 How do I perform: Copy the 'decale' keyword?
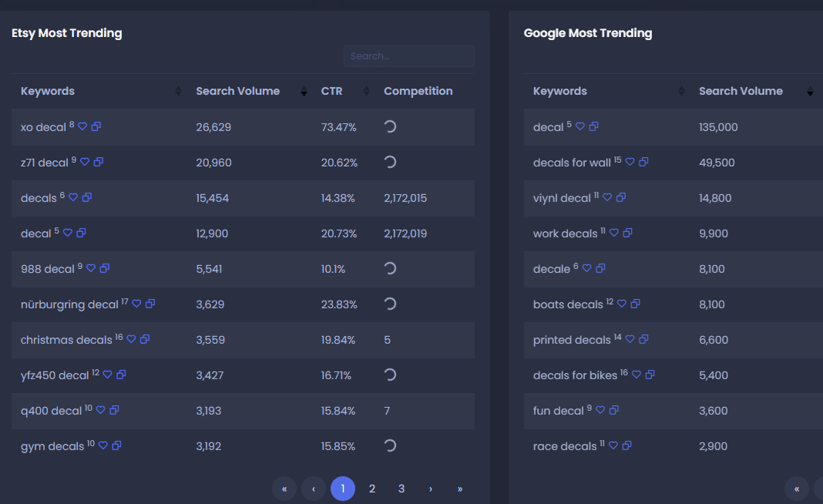(600, 268)
